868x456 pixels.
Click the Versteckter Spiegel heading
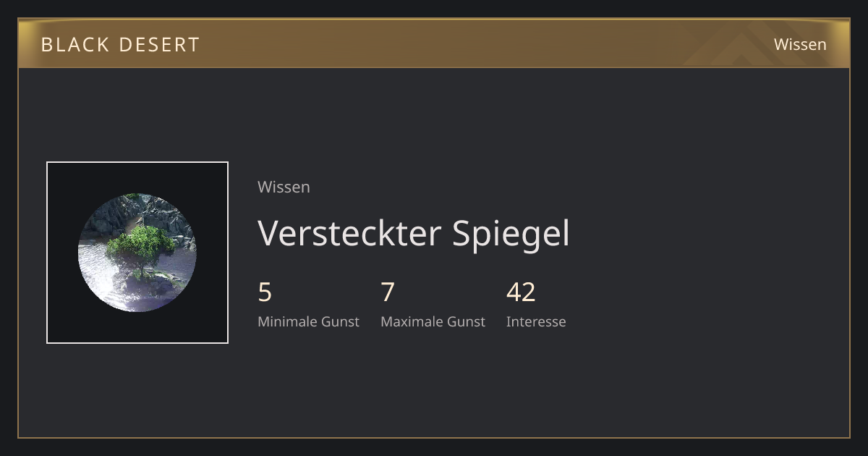414,234
